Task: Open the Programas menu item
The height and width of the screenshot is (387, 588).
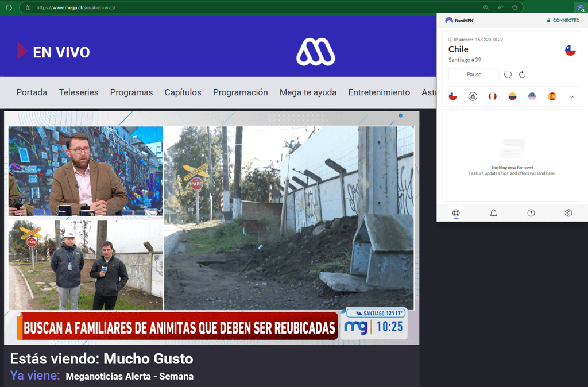Action: pos(131,92)
